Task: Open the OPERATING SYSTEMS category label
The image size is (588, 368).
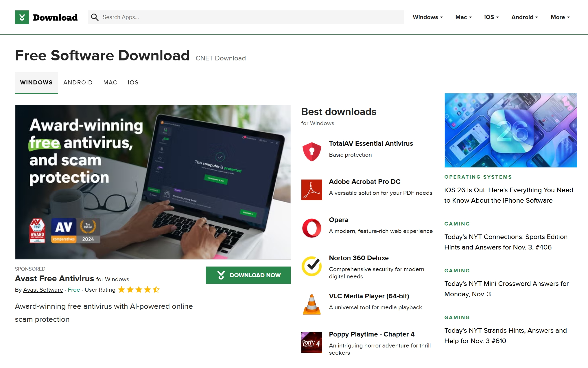Action: click(x=478, y=177)
